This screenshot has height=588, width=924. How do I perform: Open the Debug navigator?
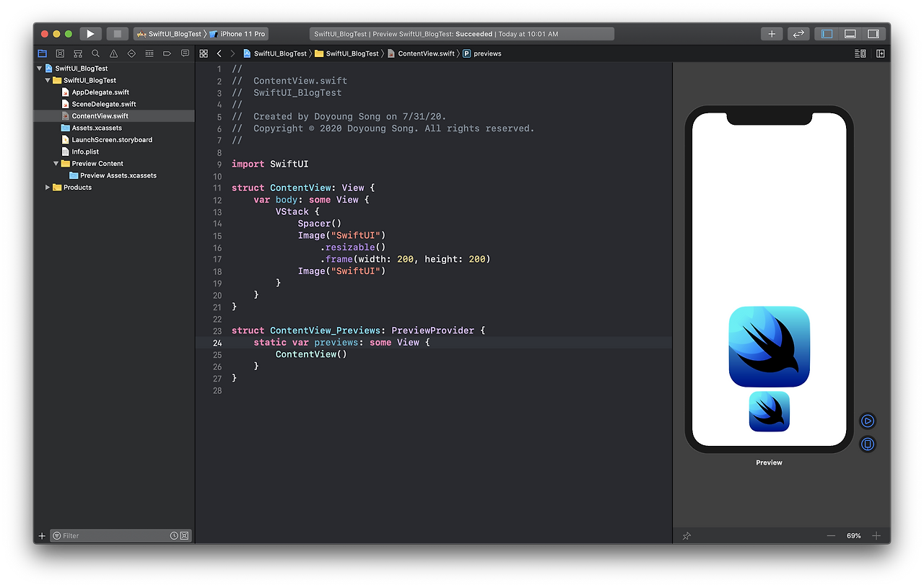click(x=149, y=53)
